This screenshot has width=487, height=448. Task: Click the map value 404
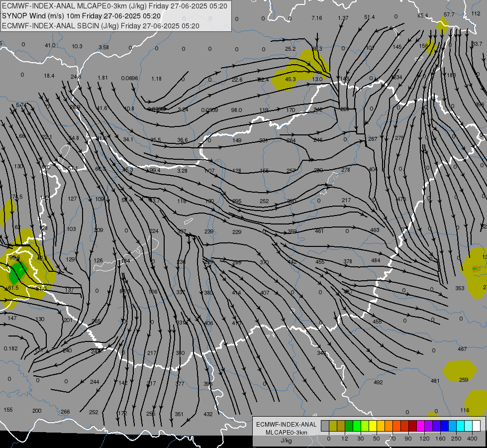(373, 169)
